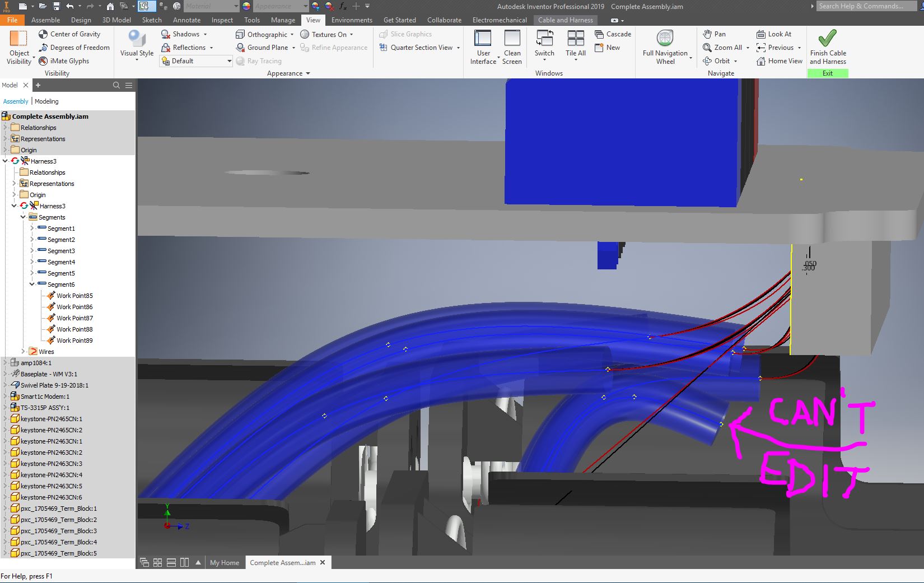The image size is (924, 583).
Task: Open the File menu
Action: (12, 20)
